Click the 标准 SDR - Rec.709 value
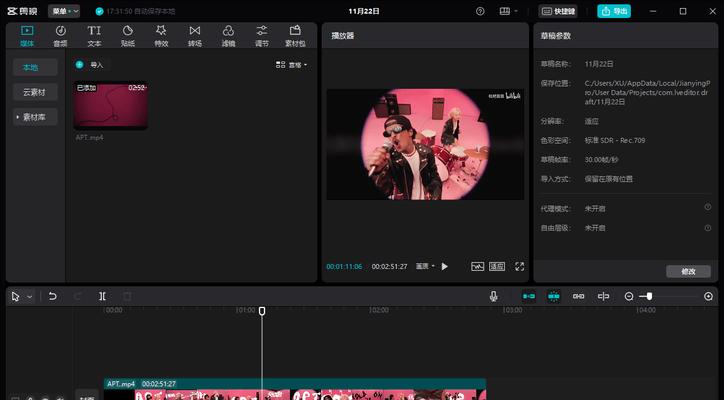 coord(615,140)
